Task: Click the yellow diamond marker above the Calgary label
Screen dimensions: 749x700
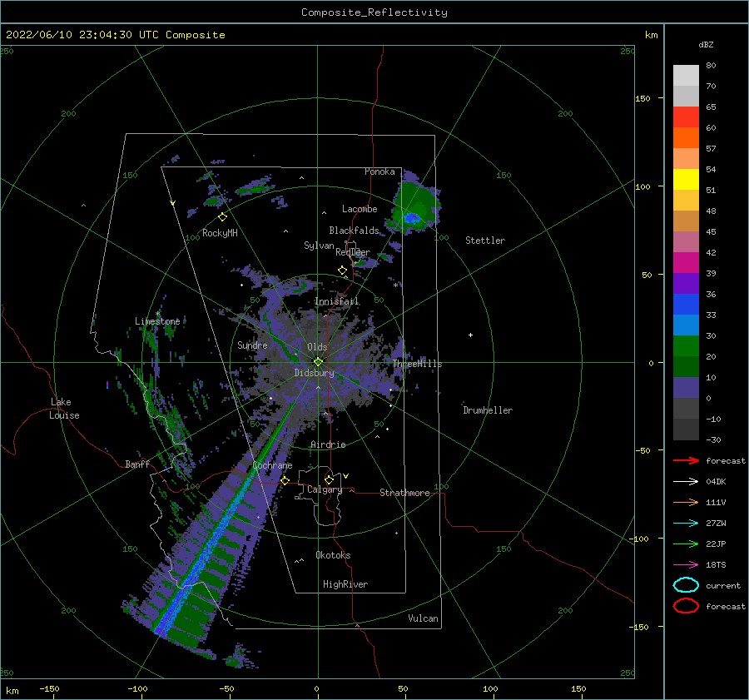Action: pyautogui.click(x=329, y=479)
